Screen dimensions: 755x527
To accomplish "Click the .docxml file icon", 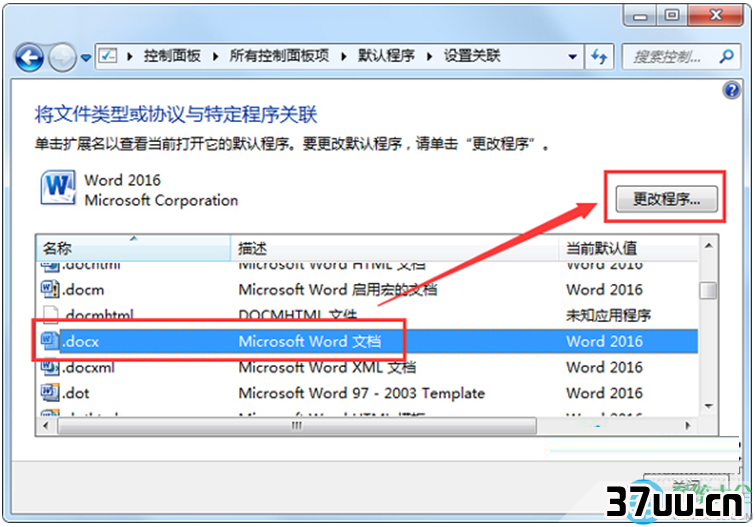I will tap(50, 367).
